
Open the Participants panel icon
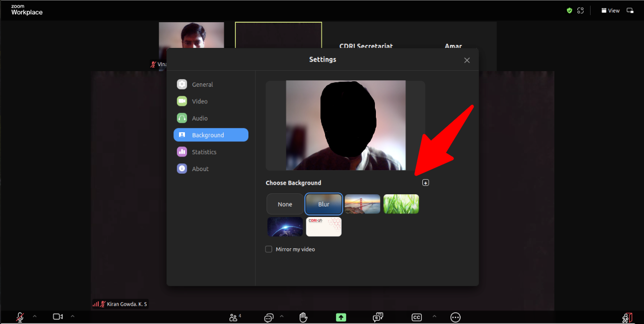pos(235,317)
